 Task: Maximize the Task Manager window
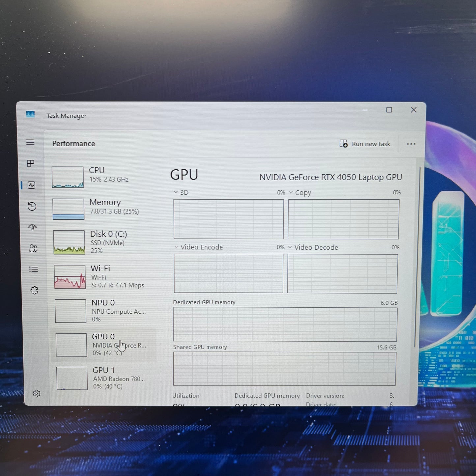389,110
